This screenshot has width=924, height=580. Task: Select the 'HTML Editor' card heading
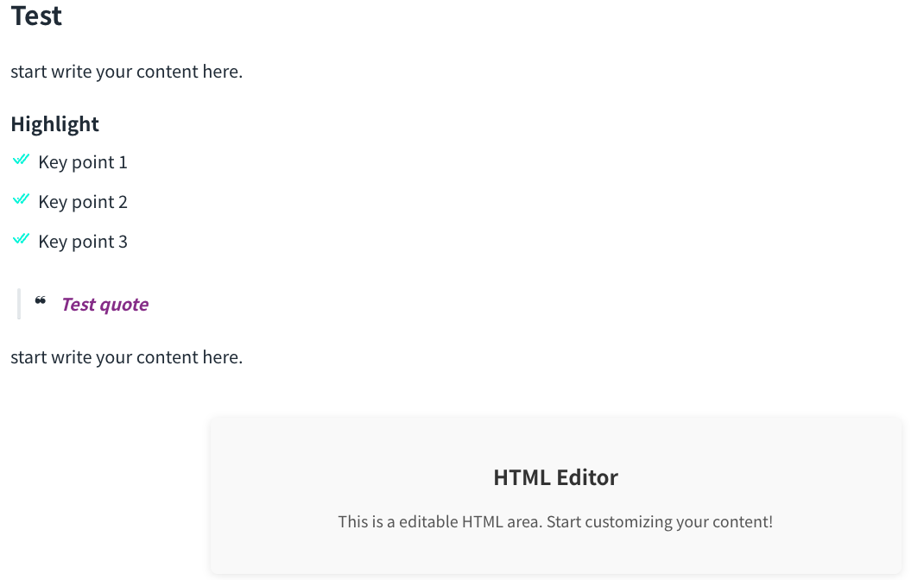coord(555,477)
